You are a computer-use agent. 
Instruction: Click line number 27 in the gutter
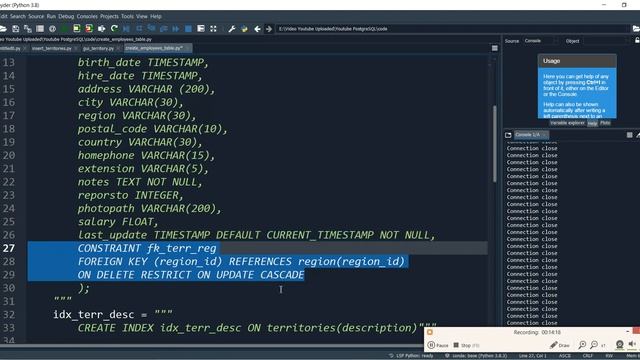(9, 248)
